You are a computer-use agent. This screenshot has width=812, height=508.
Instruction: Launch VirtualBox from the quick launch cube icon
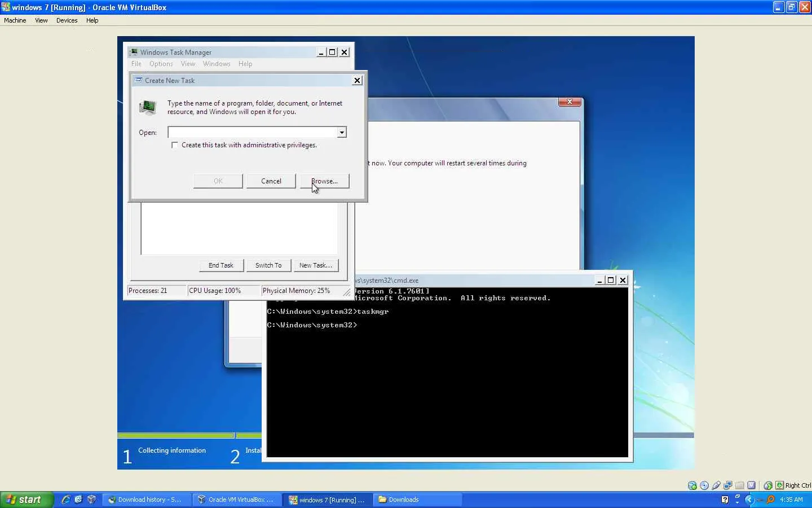coord(91,500)
